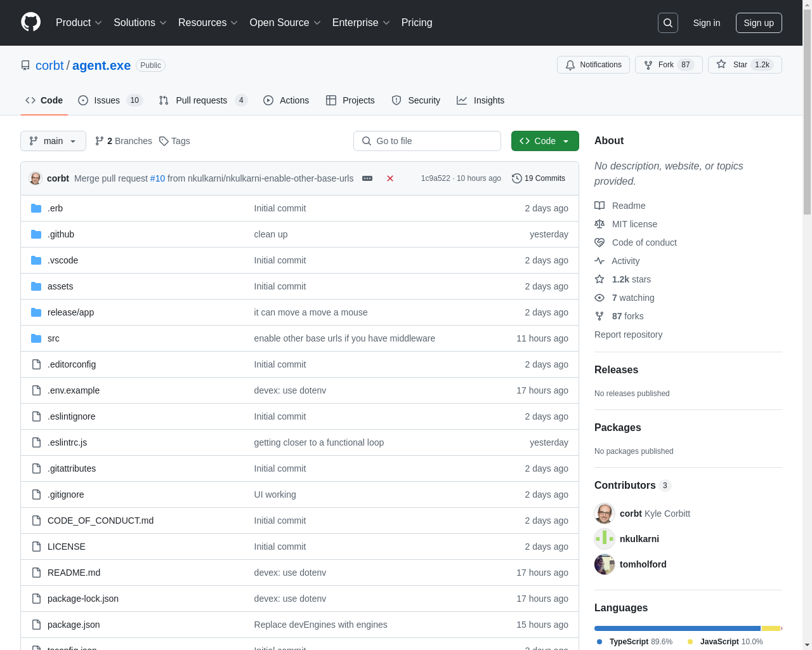Switch to the Insights tab
The height and width of the screenshot is (650, 812).
tap(481, 100)
